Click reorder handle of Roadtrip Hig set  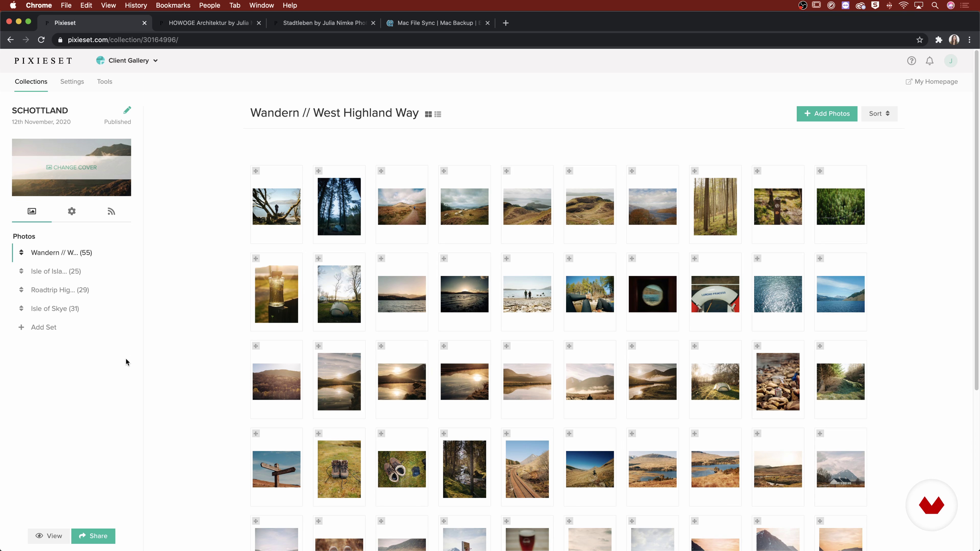pos(21,290)
